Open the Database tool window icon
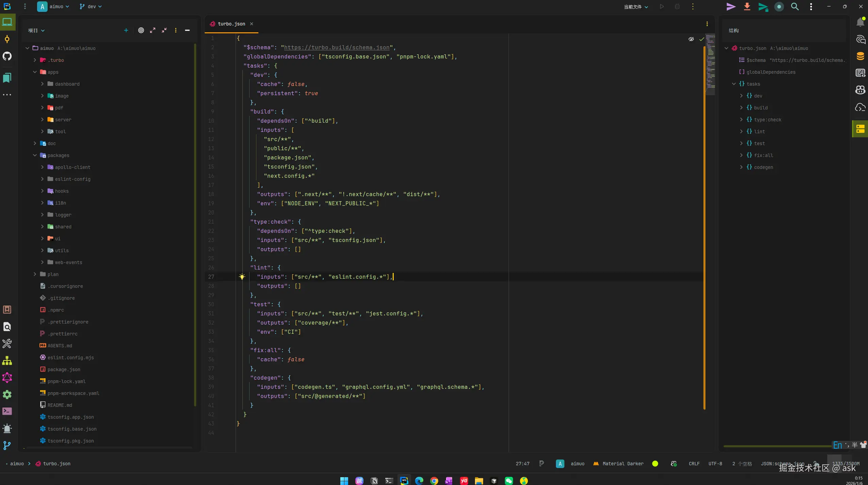Screen dimensions: 868x485 (x=860, y=56)
